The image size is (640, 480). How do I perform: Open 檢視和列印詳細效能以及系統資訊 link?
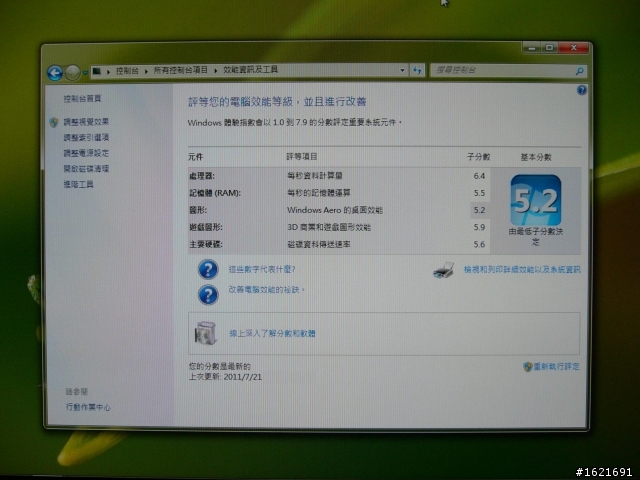tap(522, 269)
